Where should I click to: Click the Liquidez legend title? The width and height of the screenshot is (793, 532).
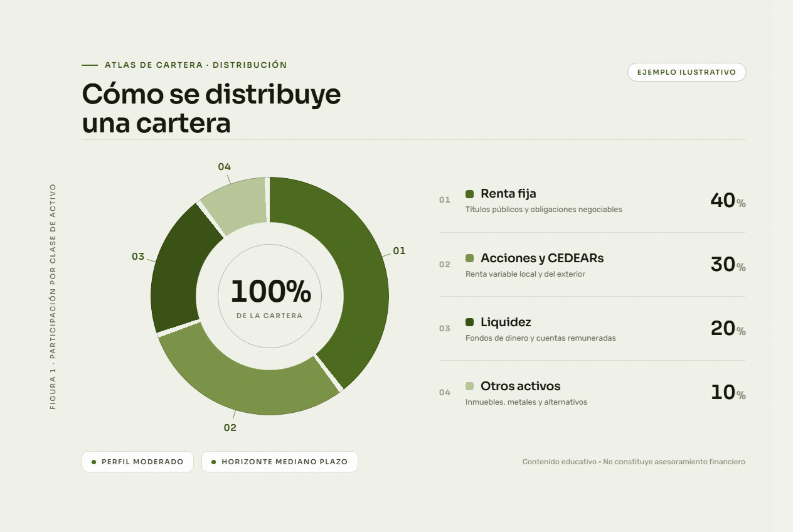[506, 322]
